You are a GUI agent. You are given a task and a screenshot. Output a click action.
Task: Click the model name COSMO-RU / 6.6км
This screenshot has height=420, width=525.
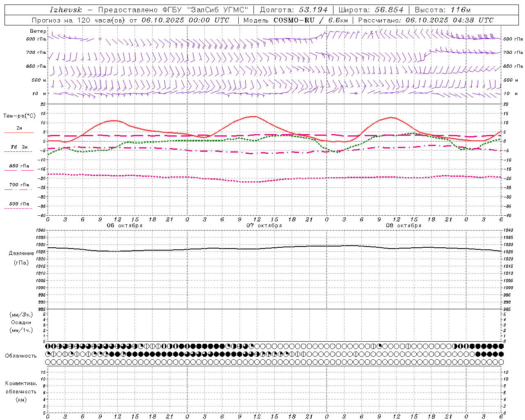[x=311, y=20]
